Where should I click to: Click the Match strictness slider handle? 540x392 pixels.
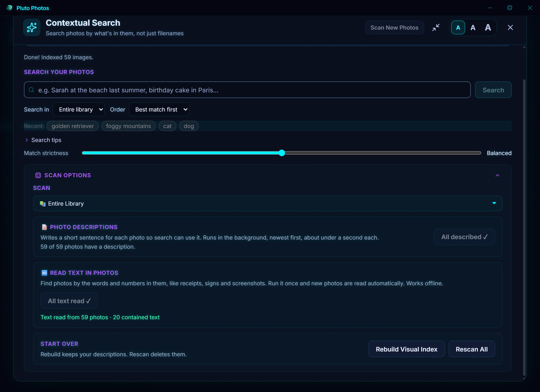coord(282,153)
